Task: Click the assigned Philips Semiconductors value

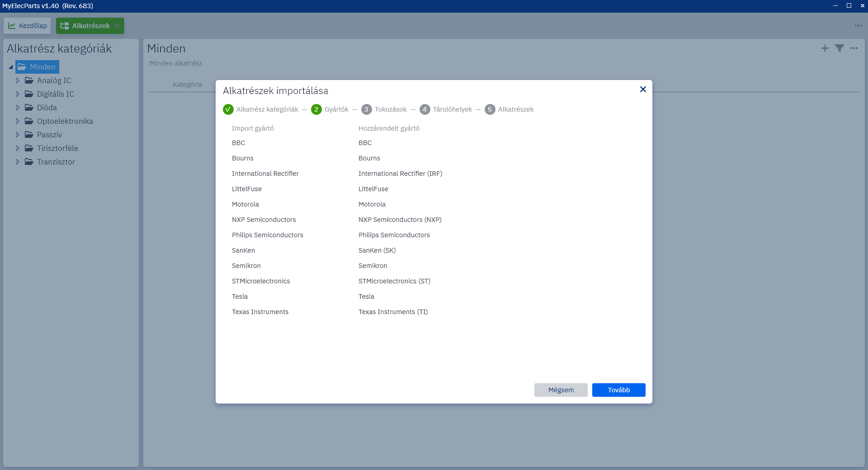Action: 394,235
